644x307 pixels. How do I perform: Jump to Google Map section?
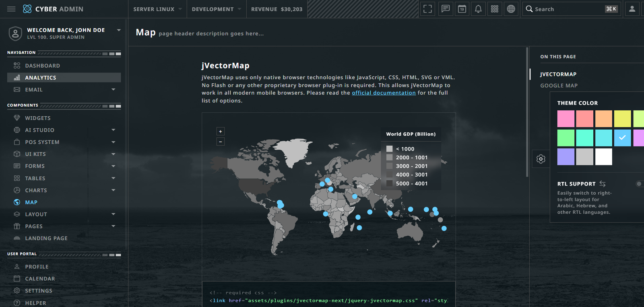click(x=559, y=86)
